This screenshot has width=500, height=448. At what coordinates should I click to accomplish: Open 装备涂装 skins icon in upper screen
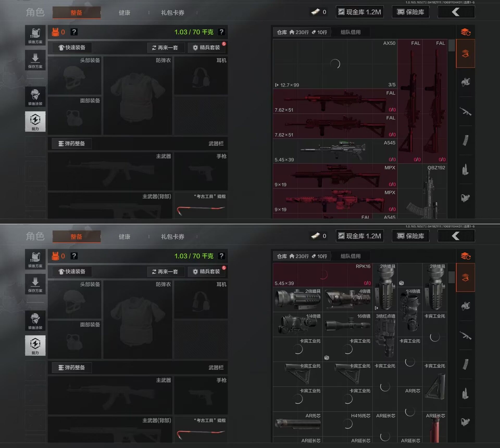(35, 97)
